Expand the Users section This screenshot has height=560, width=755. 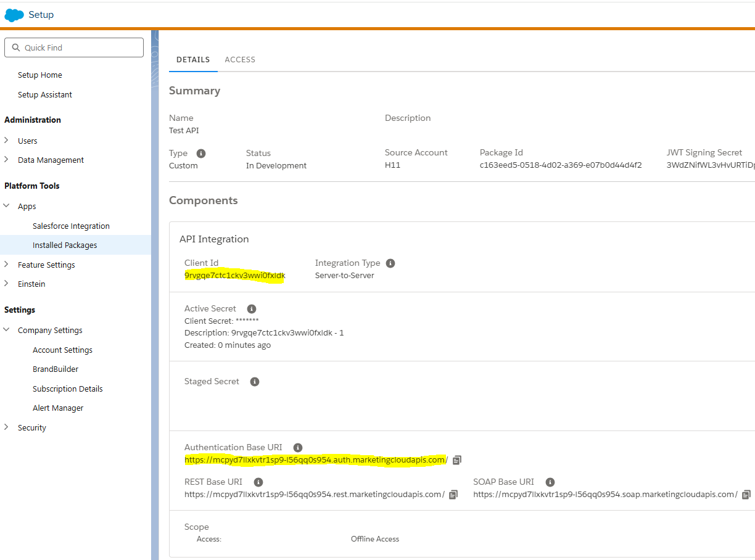(x=7, y=141)
